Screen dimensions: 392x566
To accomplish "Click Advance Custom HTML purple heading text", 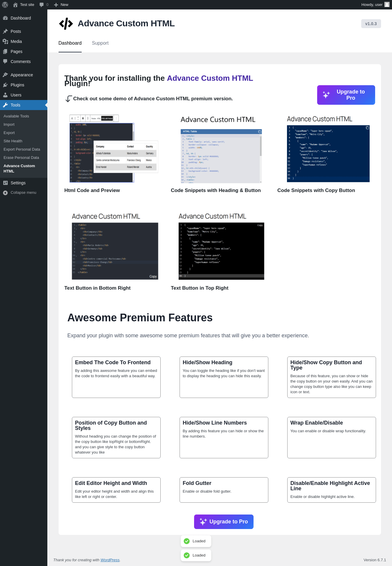I will pos(210,78).
